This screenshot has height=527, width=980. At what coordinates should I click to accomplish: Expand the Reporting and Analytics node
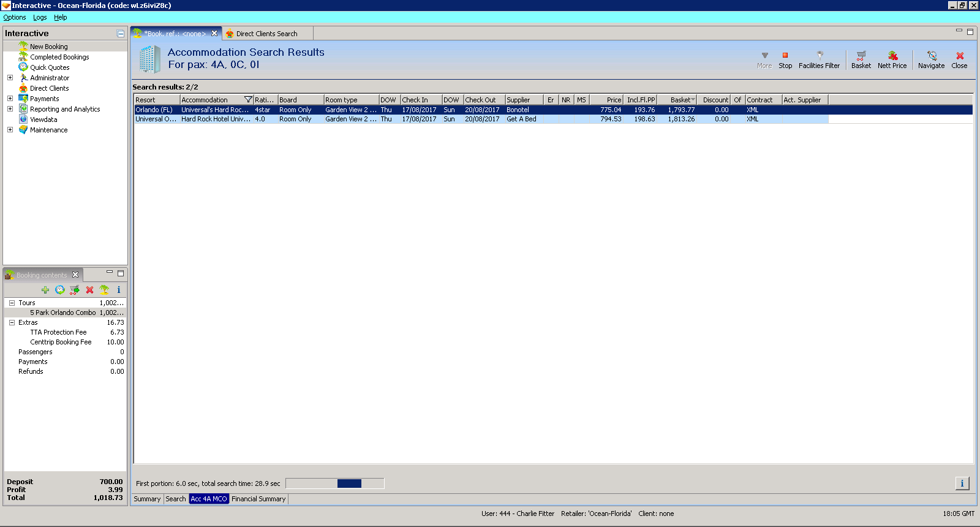pyautogui.click(x=10, y=109)
